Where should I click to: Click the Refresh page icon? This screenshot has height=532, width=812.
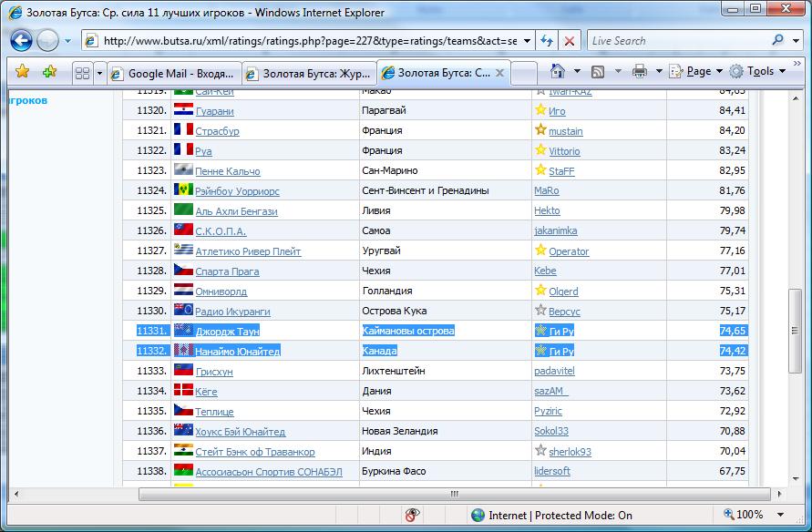[547, 41]
